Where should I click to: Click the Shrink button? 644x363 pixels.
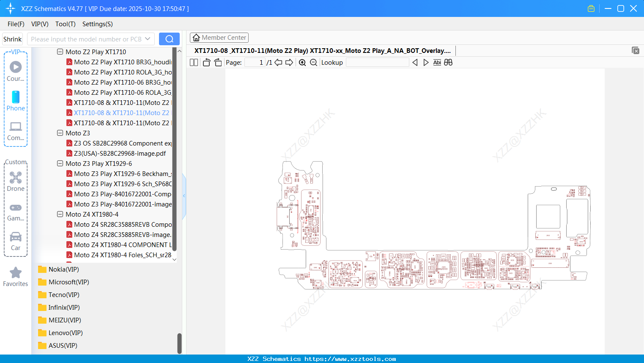(12, 39)
